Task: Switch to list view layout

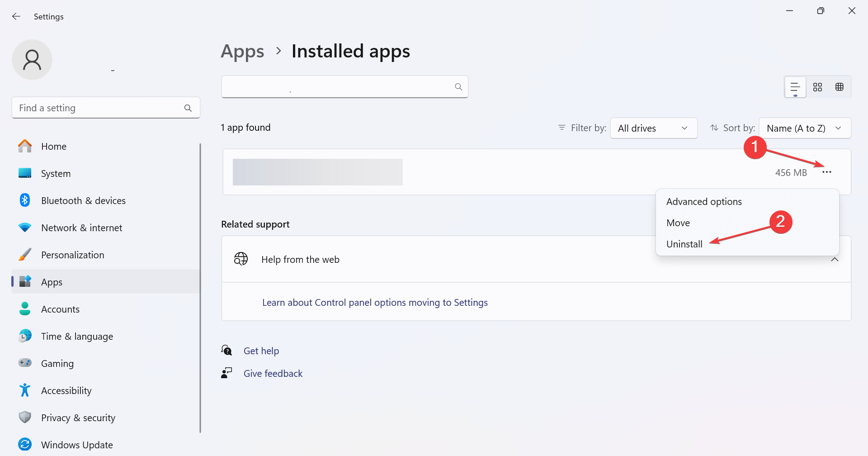Action: tap(795, 87)
